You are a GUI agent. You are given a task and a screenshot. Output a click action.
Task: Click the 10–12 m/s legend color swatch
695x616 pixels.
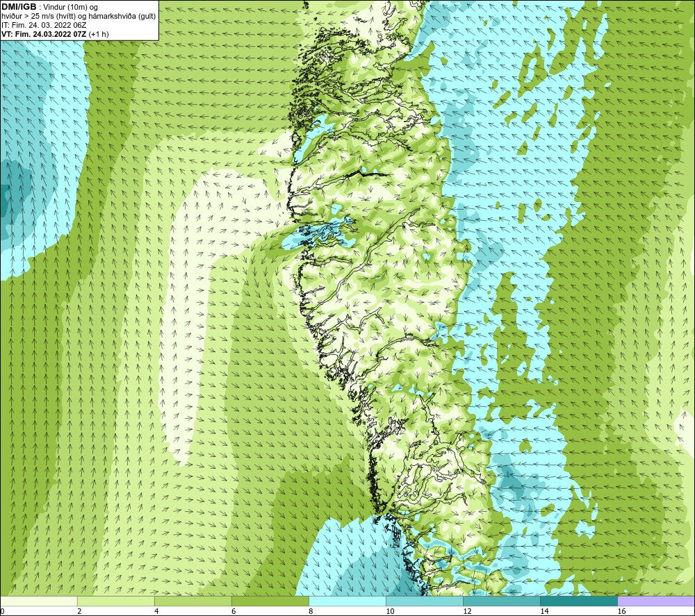(x=425, y=601)
